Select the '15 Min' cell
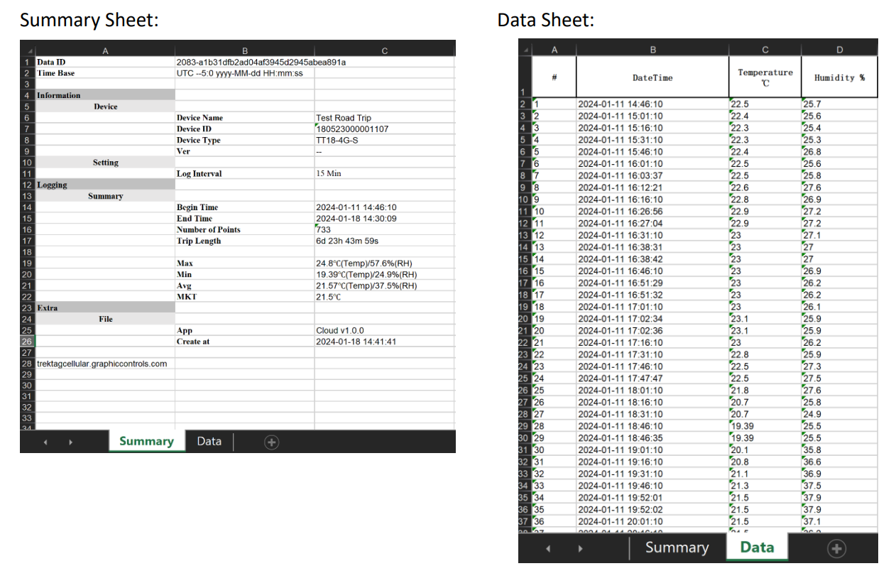The image size is (891, 588). pos(384,173)
